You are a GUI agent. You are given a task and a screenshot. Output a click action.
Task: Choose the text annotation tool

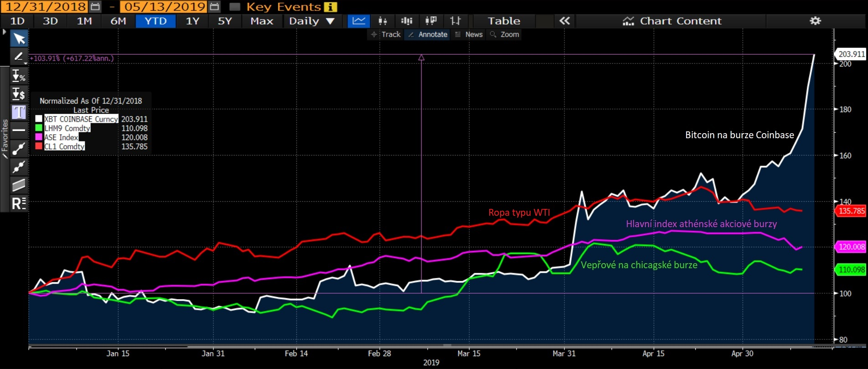point(19,112)
